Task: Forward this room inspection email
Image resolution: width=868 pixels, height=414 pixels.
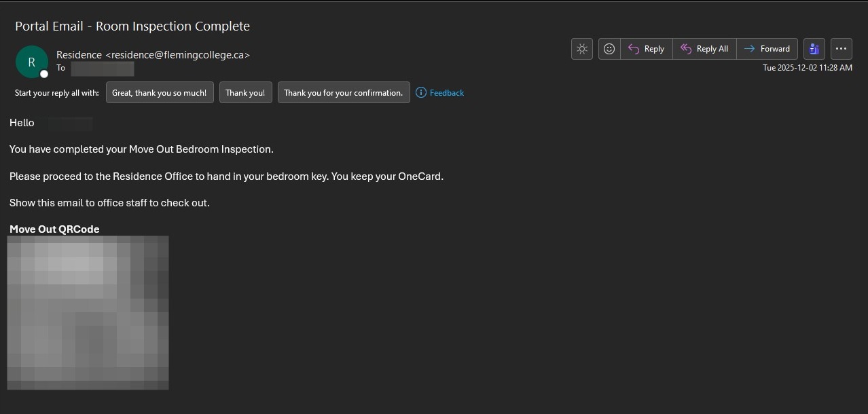Action: pyautogui.click(x=767, y=49)
